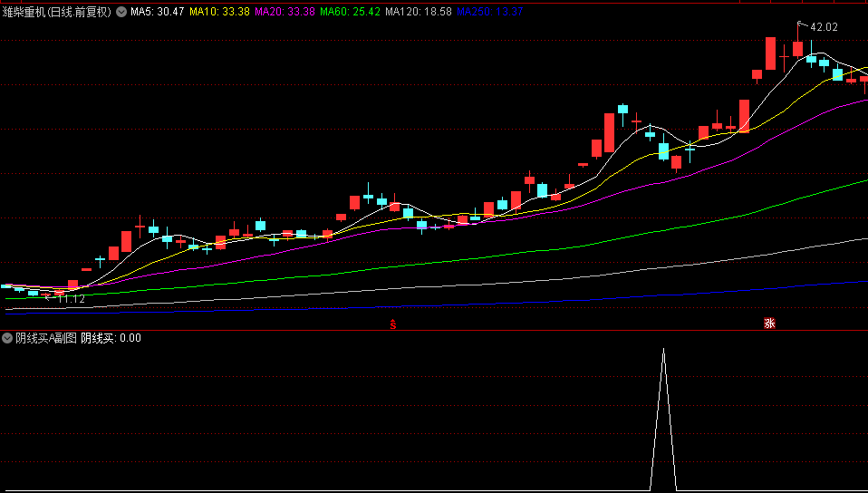Open the 阴线买A副图 indicator name
The width and height of the screenshot is (868, 493).
coord(45,338)
